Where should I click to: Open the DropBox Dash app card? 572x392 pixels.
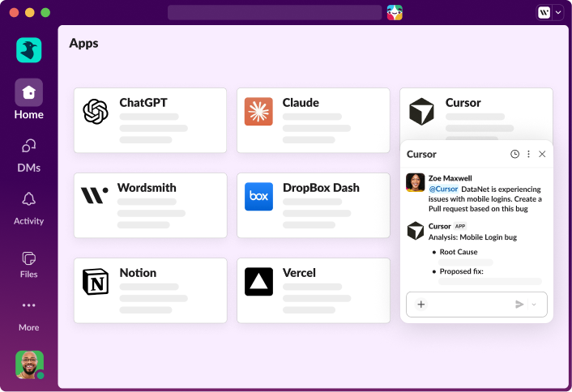coord(314,205)
